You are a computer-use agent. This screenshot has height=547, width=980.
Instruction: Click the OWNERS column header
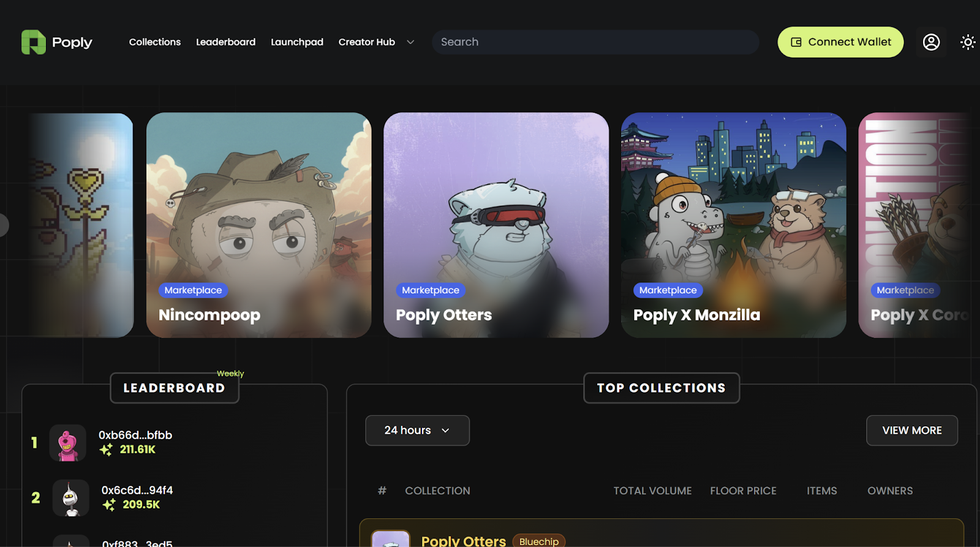pyautogui.click(x=890, y=491)
